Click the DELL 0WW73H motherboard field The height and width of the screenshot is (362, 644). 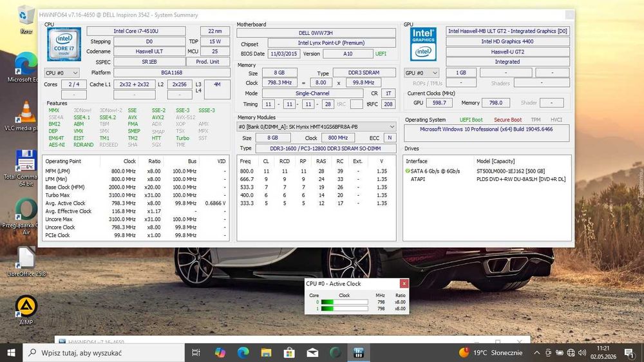tap(316, 33)
